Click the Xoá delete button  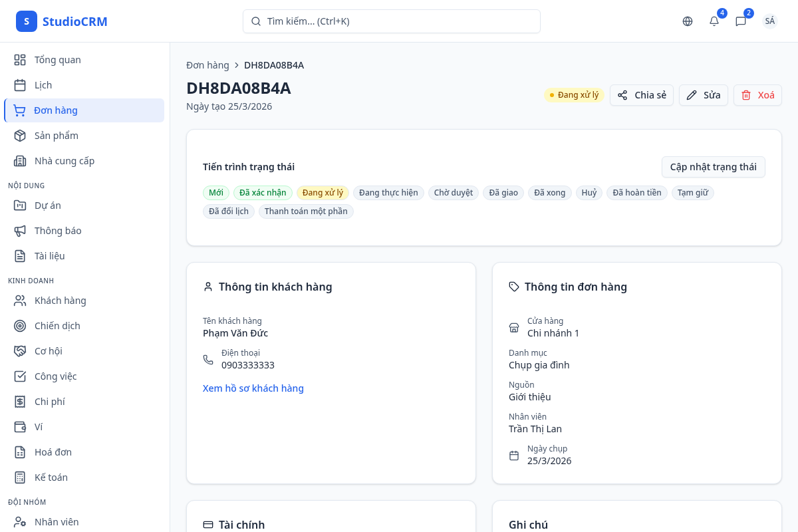[x=757, y=95]
